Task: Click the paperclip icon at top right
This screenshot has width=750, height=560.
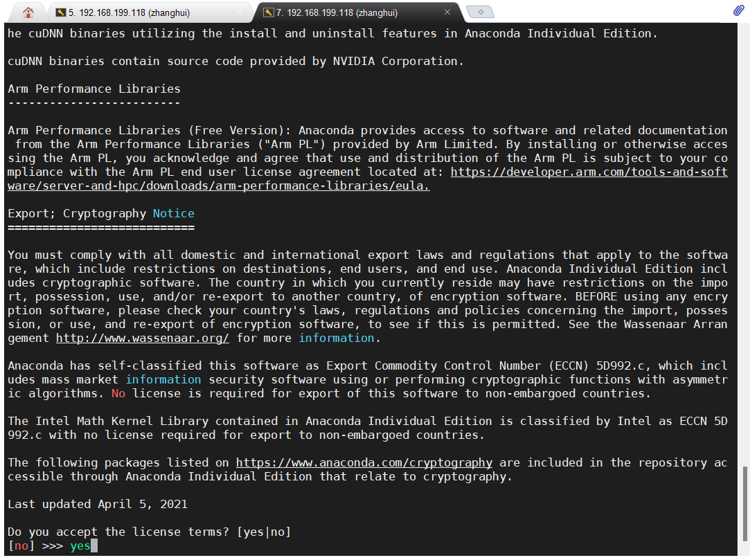Action: click(x=738, y=11)
